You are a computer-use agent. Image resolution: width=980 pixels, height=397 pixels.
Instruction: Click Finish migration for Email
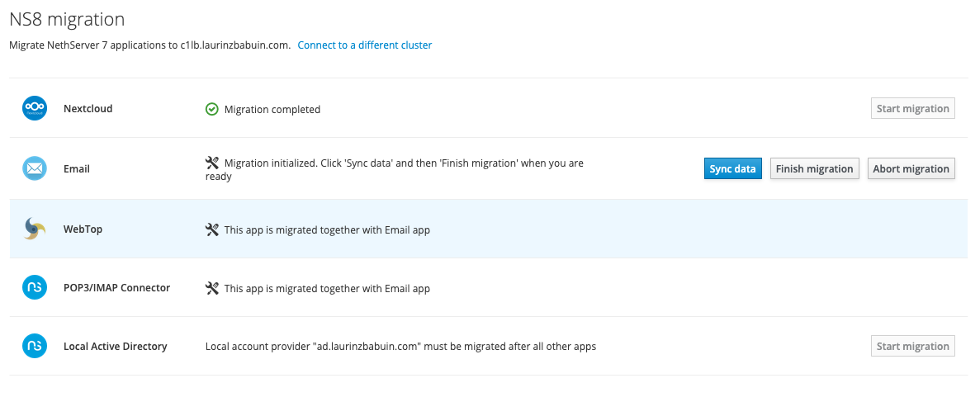pos(814,169)
